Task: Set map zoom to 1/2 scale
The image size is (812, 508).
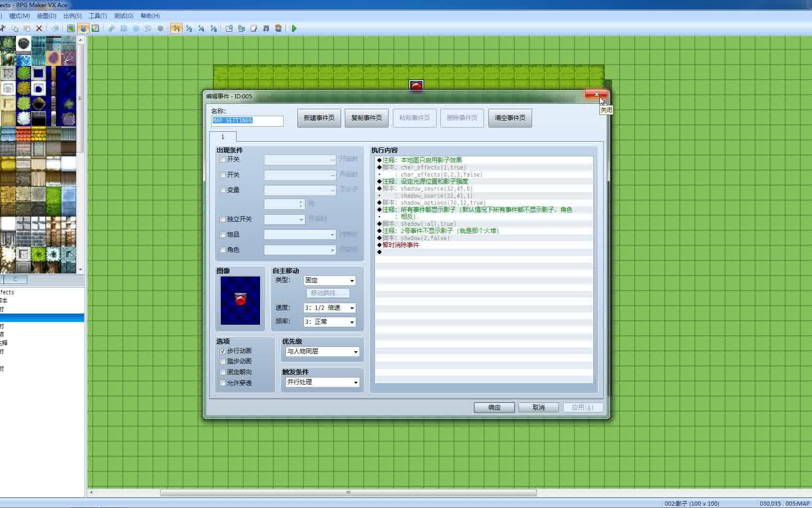Action: pyautogui.click(x=189, y=28)
